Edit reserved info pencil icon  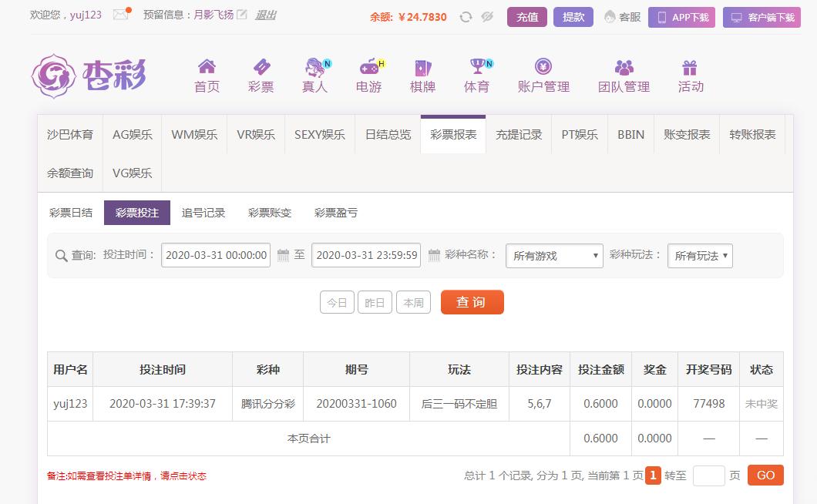[242, 15]
